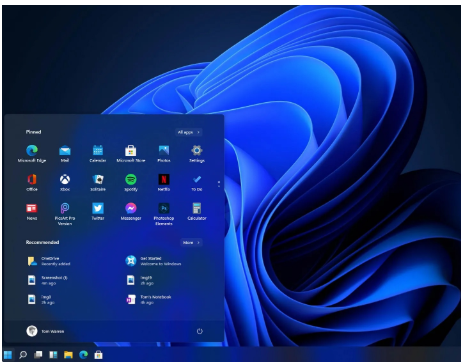Viewport: 461px width, 364px height.
Task: Click the pinned apps page indicator dots
Action: click(x=219, y=184)
